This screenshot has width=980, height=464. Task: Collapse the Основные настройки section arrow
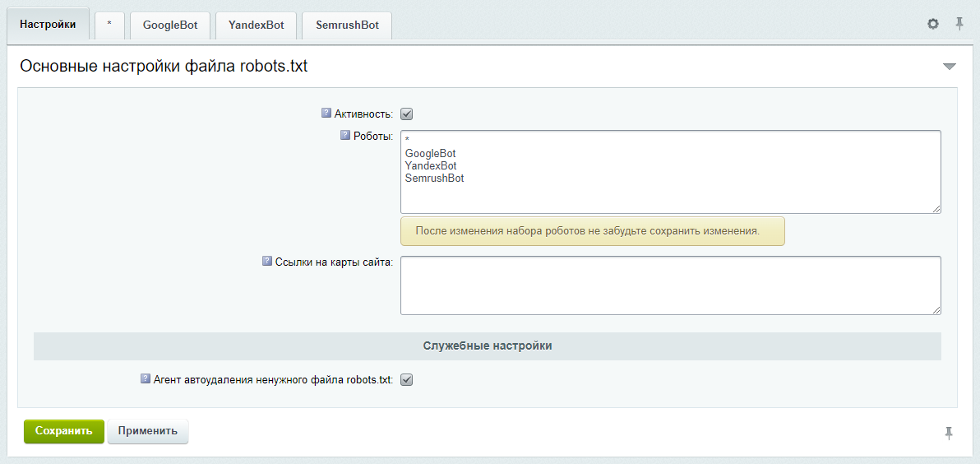949,67
